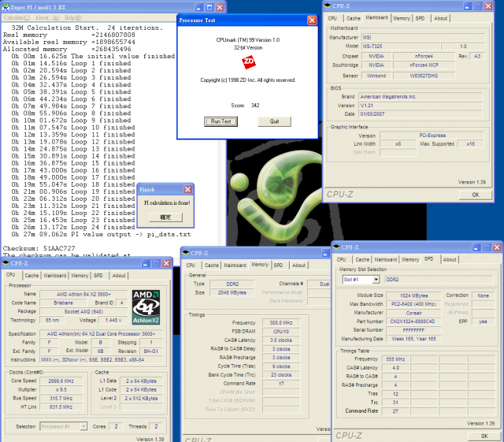Click the Core Speed value 2999.6 MHz

pyautogui.click(x=61, y=381)
